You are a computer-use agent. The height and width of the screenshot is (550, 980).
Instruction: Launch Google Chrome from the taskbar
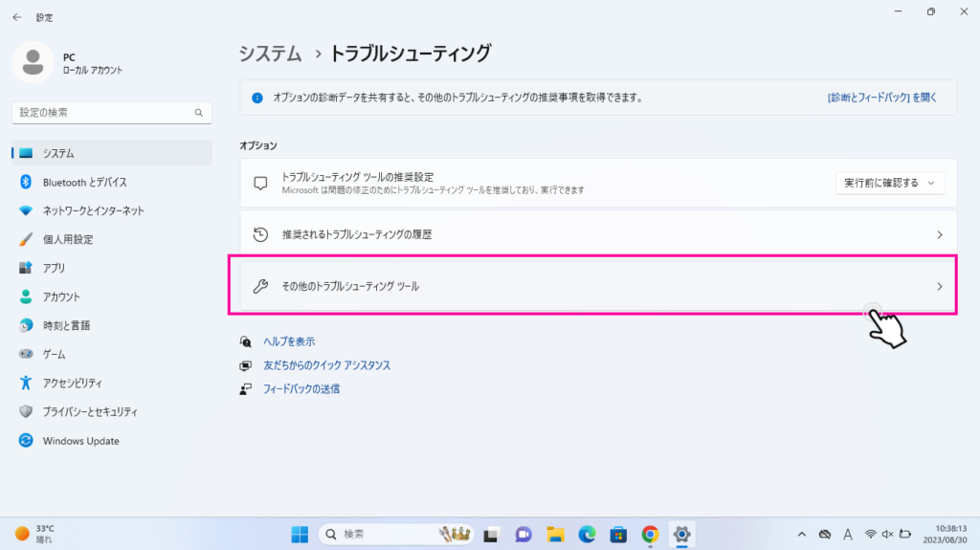[x=650, y=534]
